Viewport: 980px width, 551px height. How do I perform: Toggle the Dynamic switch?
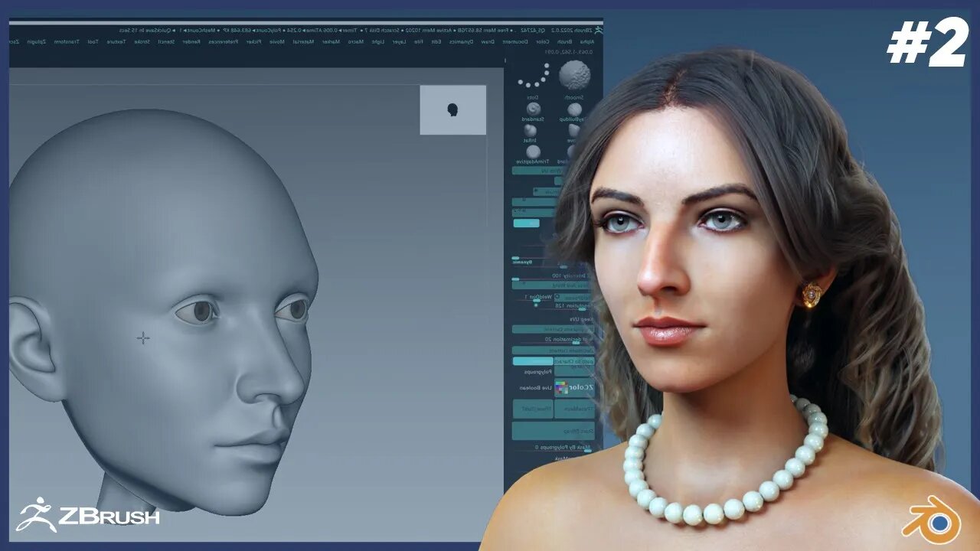pos(522,261)
